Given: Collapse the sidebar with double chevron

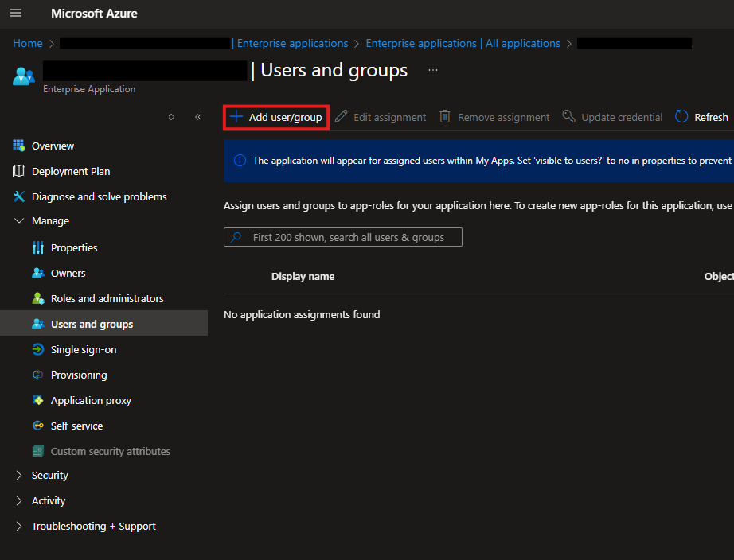Looking at the screenshot, I should (198, 117).
